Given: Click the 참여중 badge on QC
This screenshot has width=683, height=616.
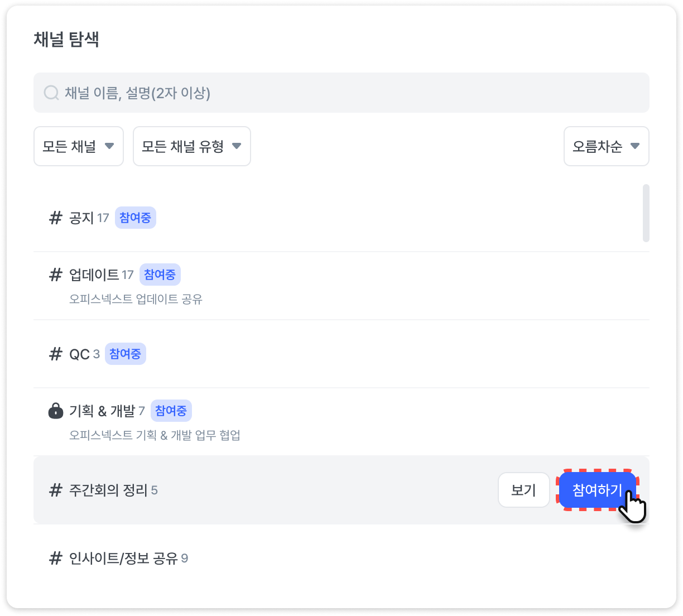Looking at the screenshot, I should tap(125, 354).
